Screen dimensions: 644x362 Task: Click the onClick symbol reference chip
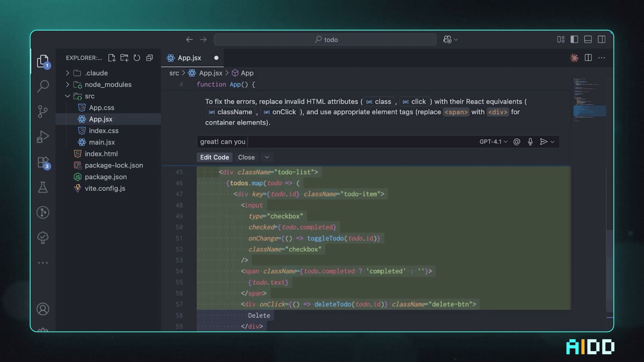pos(280,112)
